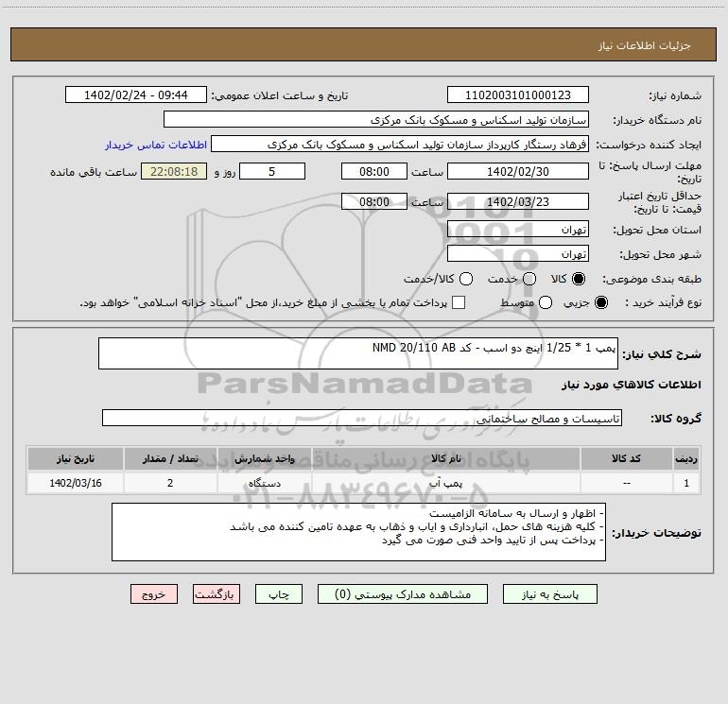The width and height of the screenshot is (728, 704).
Task: Click the اطلاعات کالاهای مورد نیاز heading
Action: [632, 385]
